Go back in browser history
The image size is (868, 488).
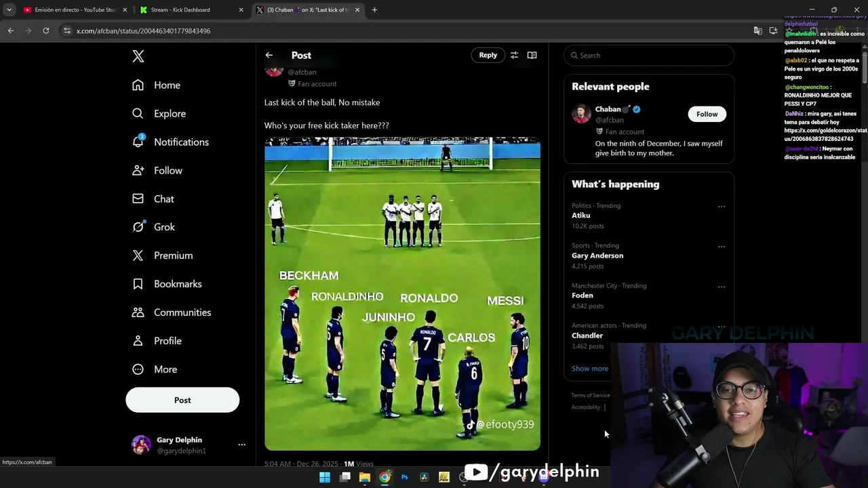pos(11,30)
